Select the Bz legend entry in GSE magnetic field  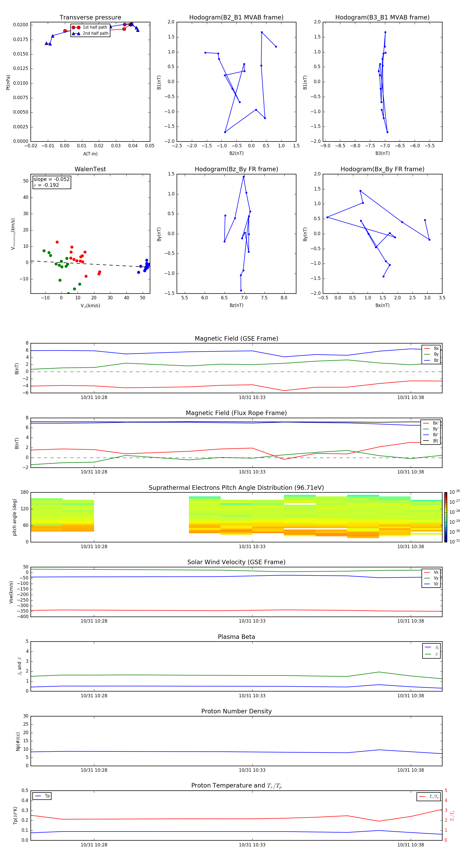[x=431, y=361]
